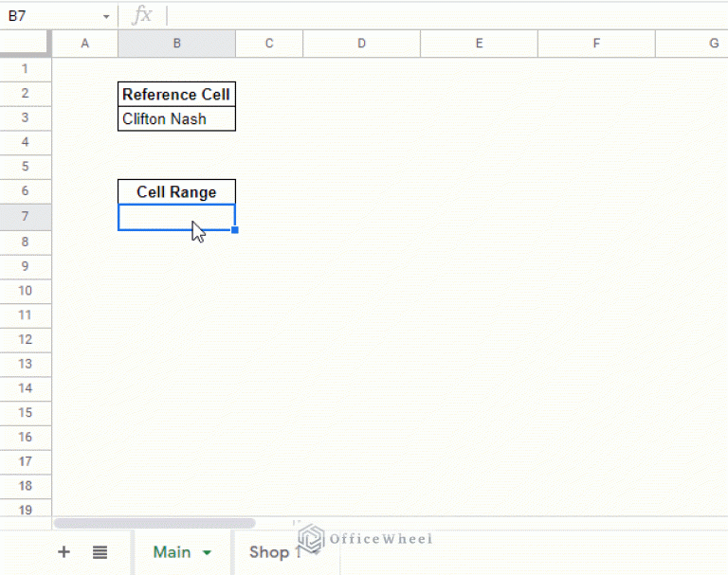Select the Reference Cell header cell
The image size is (728, 575).
coord(176,94)
